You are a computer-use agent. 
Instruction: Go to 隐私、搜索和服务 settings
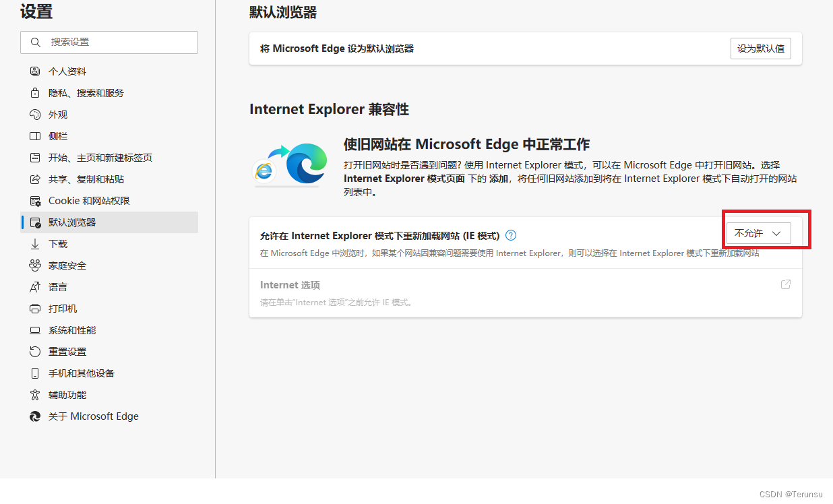109,93
